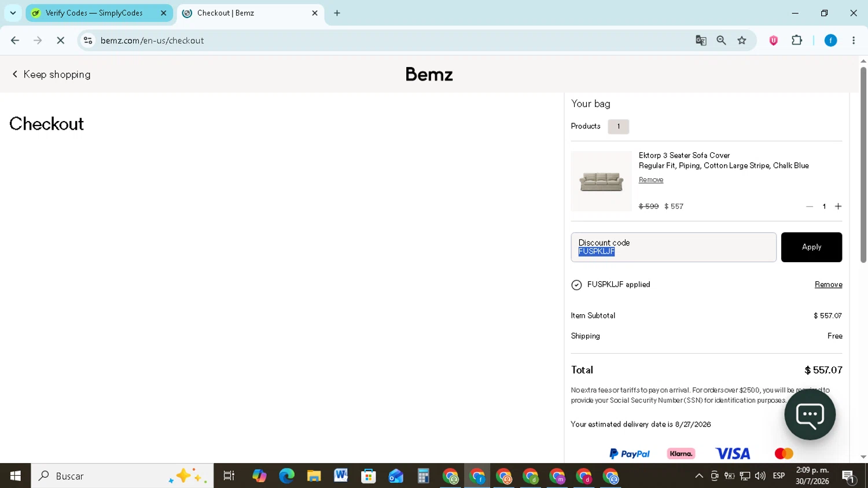Remove the Ektorp sofa cover from bag

[651, 180]
